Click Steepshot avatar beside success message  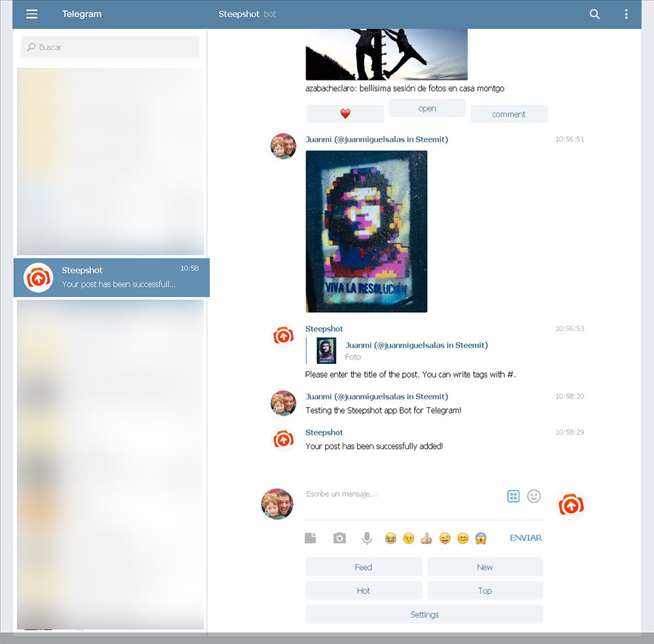[x=283, y=439]
